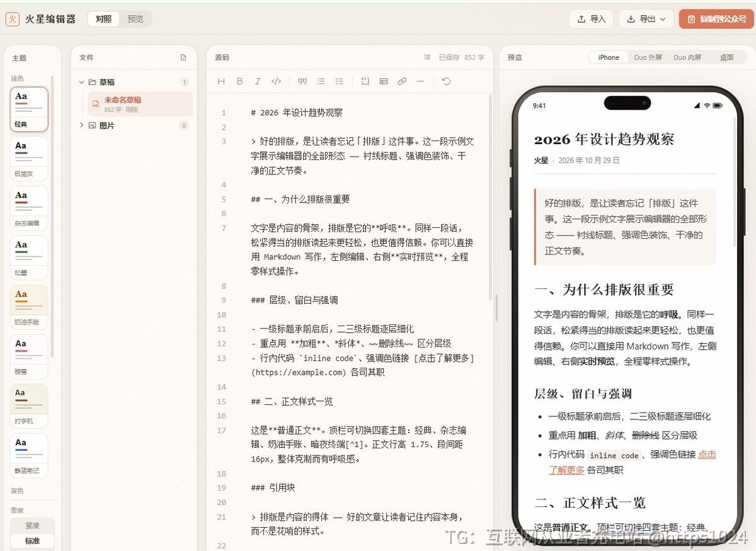Viewport: 756px width, 551px height.
Task: Click the preview heading '一、为什么排版很重要'
Action: coord(604,290)
